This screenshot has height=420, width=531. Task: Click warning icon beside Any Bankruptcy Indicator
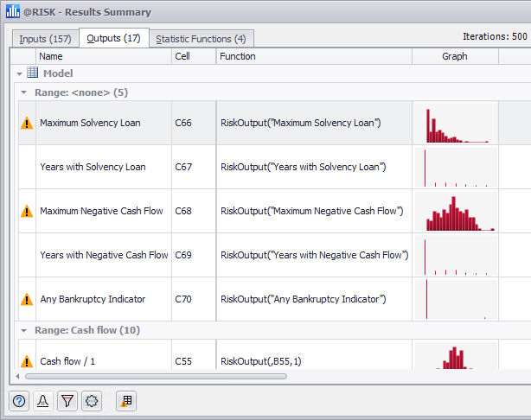27,299
